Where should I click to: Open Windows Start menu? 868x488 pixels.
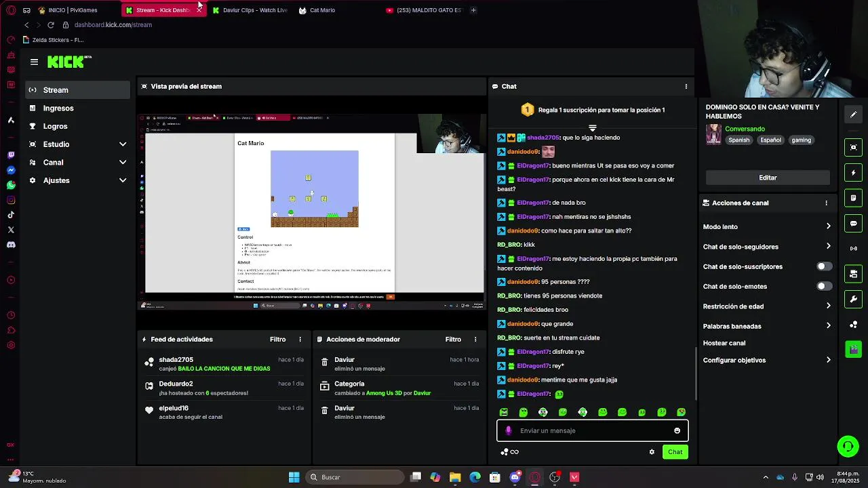coord(294,477)
